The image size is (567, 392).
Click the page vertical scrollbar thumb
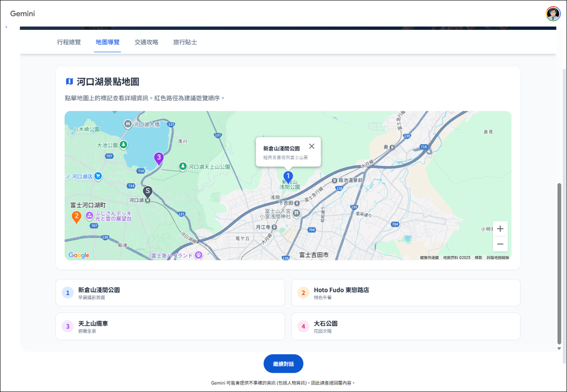pyautogui.click(x=559, y=263)
